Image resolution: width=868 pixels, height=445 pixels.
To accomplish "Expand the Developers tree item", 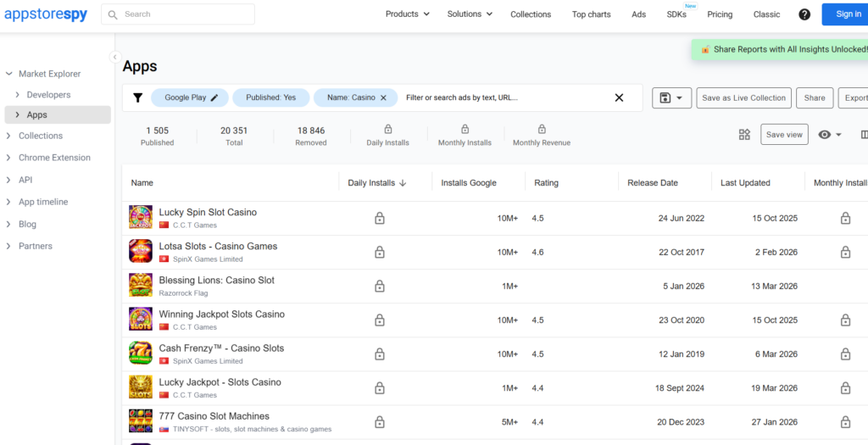I will [x=18, y=95].
